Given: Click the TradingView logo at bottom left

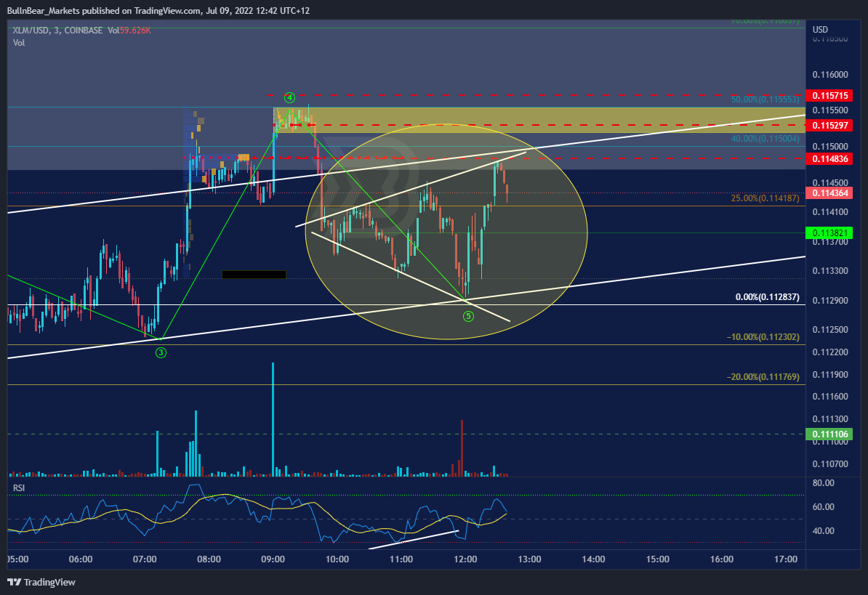Looking at the screenshot, I should pos(41,582).
